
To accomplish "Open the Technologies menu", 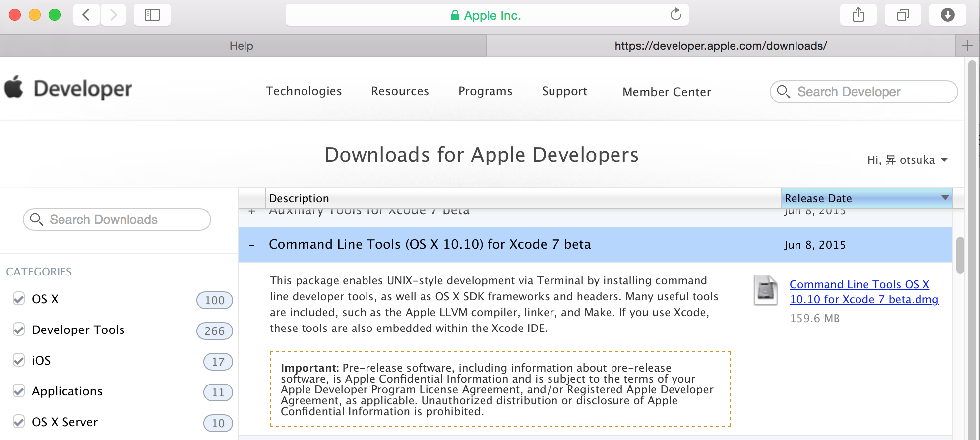I will (x=304, y=91).
